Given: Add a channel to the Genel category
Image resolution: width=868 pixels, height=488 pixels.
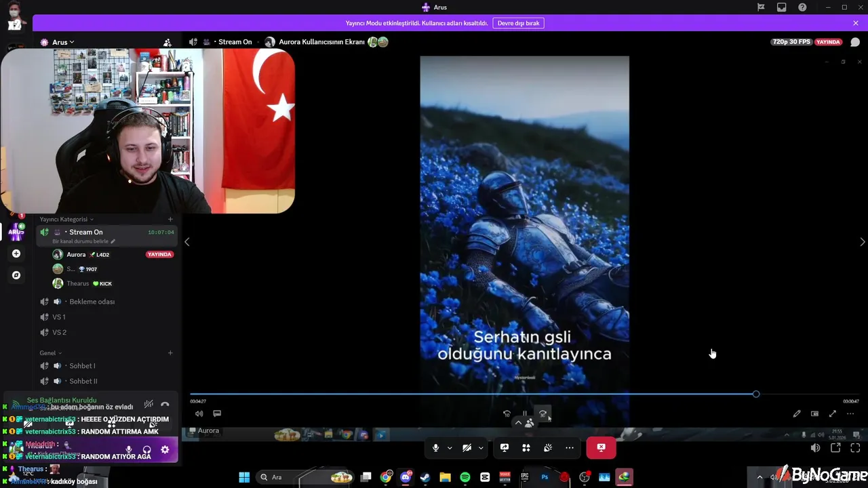Looking at the screenshot, I should [170, 353].
